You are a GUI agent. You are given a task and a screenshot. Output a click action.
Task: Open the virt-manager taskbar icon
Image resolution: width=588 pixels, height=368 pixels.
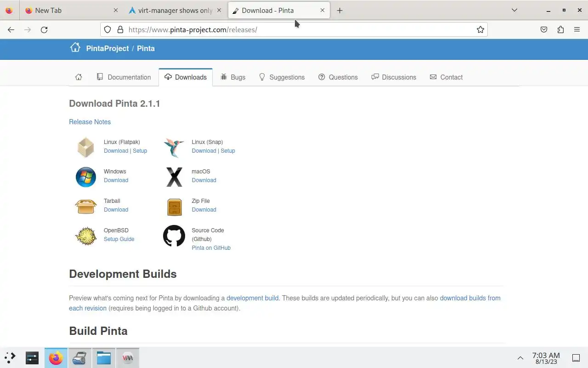128,357
